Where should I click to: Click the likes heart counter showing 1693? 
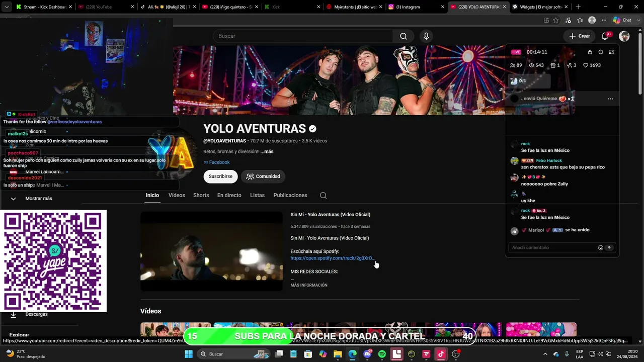(592, 65)
